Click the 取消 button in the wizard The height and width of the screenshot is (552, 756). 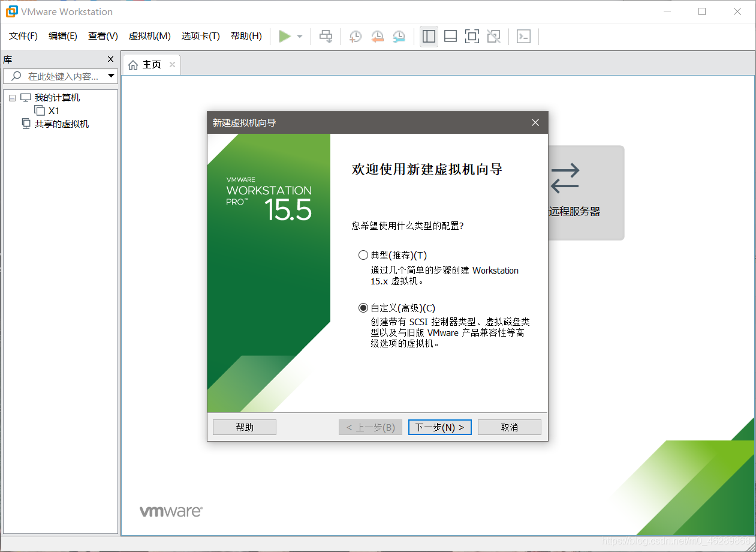510,427
